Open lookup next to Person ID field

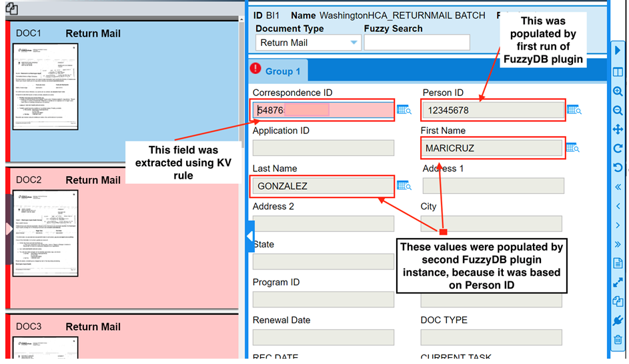coord(574,110)
